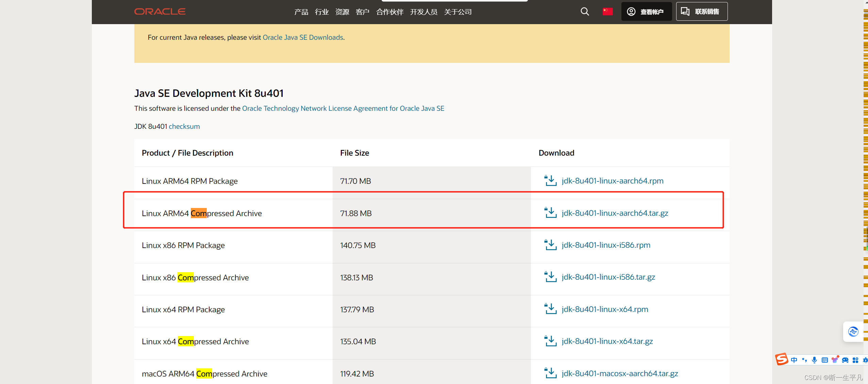The width and height of the screenshot is (868, 384).
Task: Select the text "Linux ARM64 RPM Package"
Action: click(x=190, y=181)
